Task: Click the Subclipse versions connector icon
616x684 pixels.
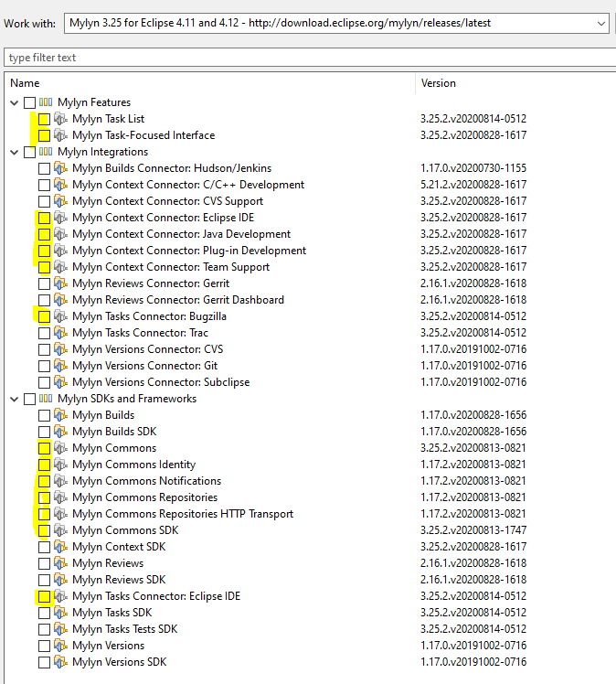Action: coord(60,382)
